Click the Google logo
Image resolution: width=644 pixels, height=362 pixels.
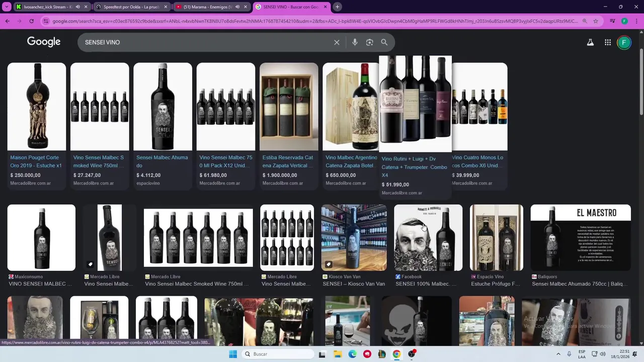coord(44,42)
